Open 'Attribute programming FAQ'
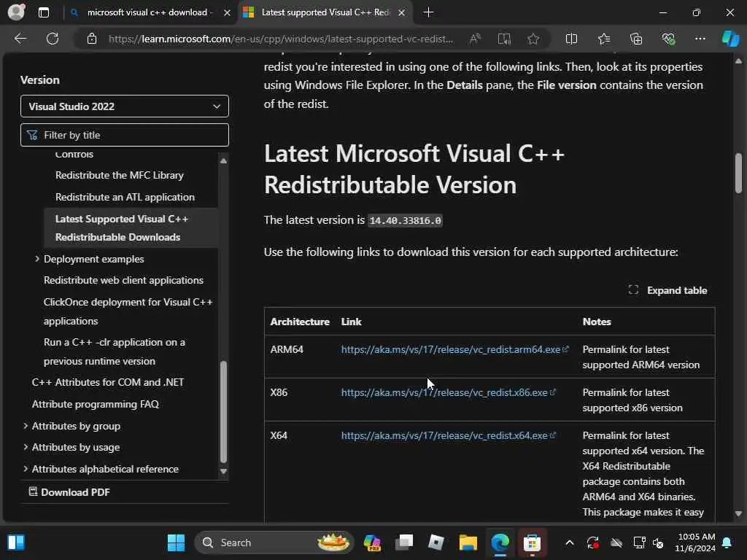The height and width of the screenshot is (560, 747). 96,404
